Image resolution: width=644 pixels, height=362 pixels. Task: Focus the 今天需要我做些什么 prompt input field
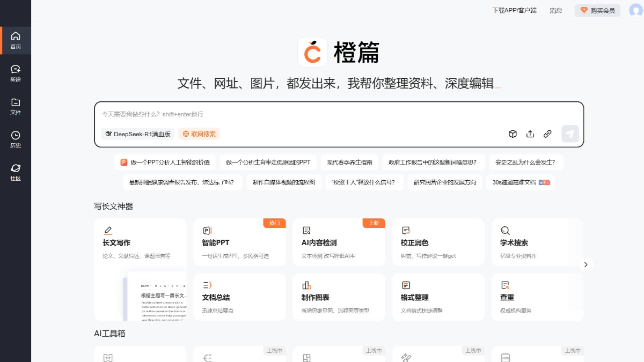339,114
